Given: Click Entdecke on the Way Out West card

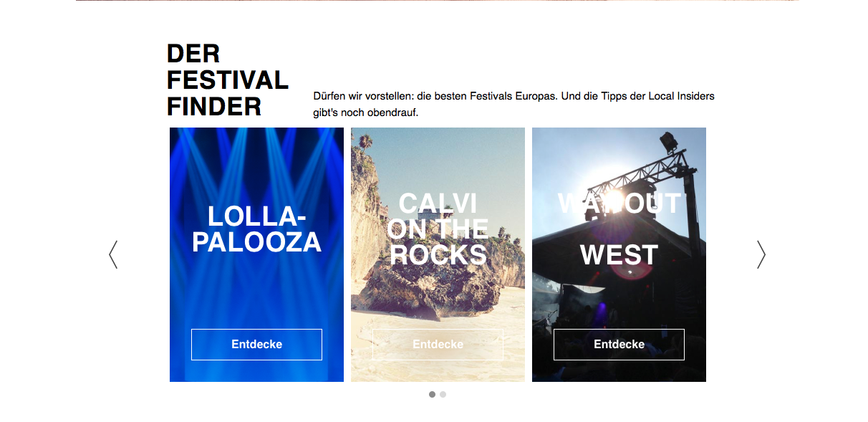Looking at the screenshot, I should tap(619, 345).
